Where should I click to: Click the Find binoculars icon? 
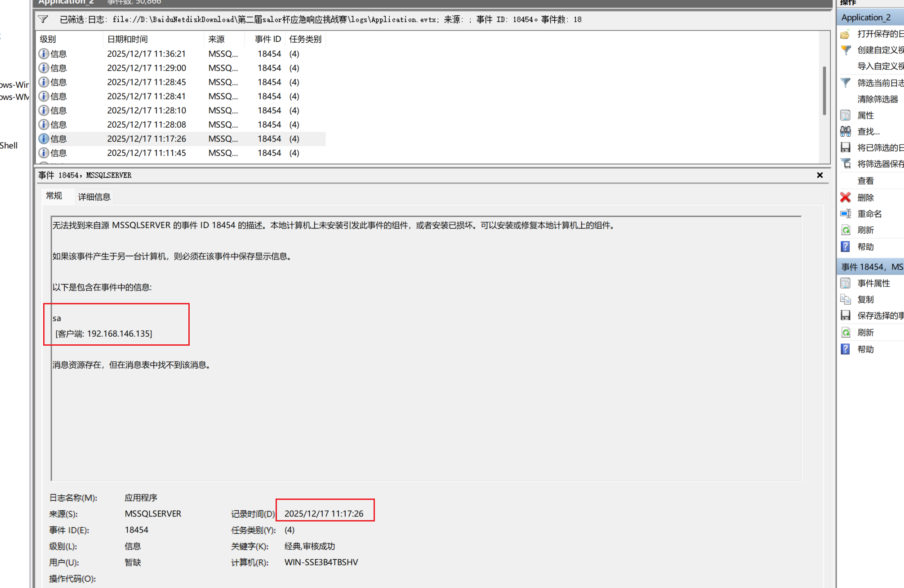pos(846,131)
